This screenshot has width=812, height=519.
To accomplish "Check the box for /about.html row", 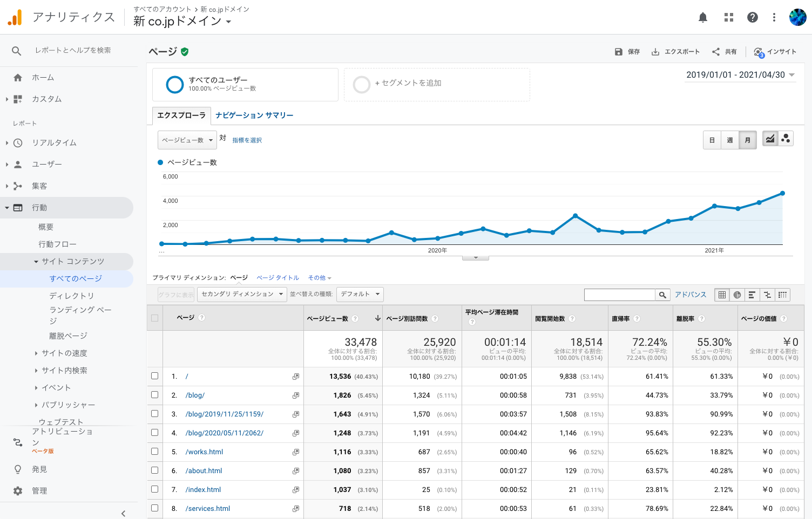I will pos(155,470).
